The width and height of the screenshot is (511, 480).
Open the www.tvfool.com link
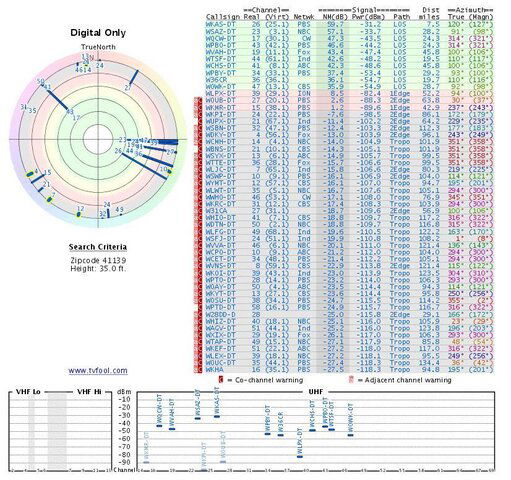98,370
